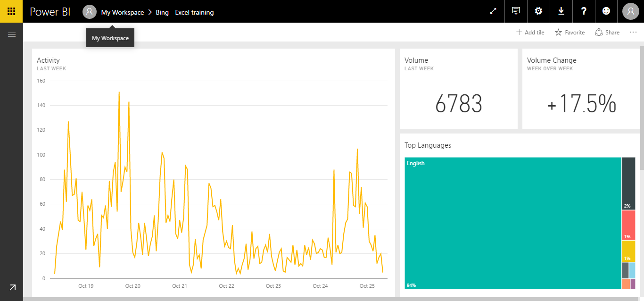Screen dimensions: 644x301
Task: Open the user account avatar
Action: click(x=630, y=11)
